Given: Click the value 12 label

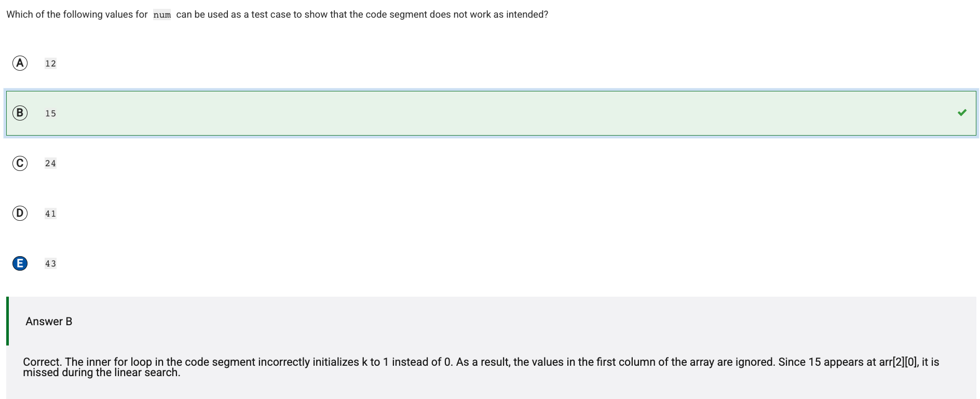Looking at the screenshot, I should (x=50, y=63).
